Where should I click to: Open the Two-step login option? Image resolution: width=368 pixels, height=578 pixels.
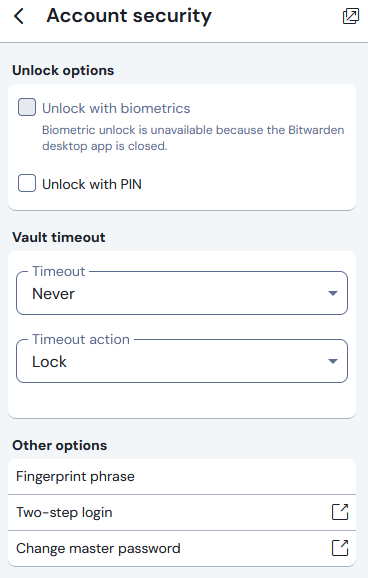(182, 512)
